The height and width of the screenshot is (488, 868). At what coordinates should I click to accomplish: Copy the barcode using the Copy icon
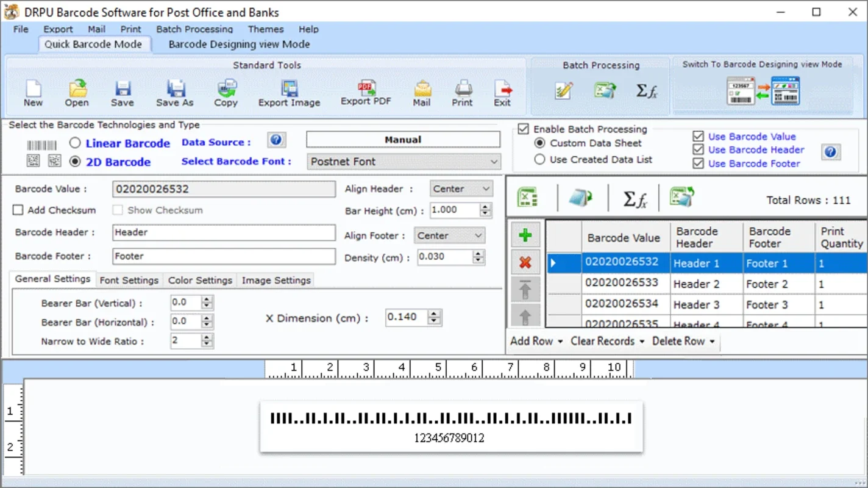click(x=226, y=88)
